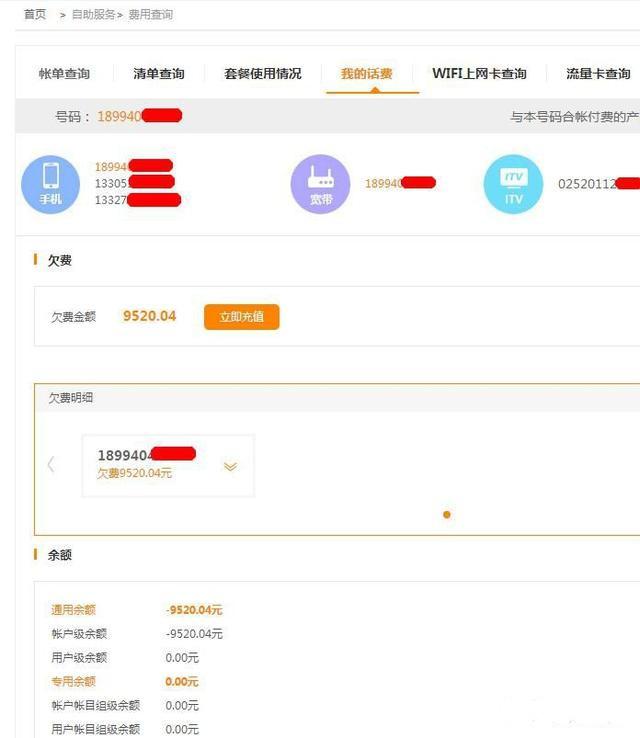
Task: Switch to 流量卡查询 tab
Action: click(598, 73)
